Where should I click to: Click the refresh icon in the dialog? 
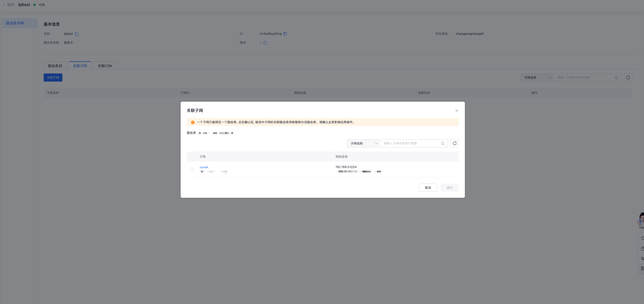[x=454, y=143]
